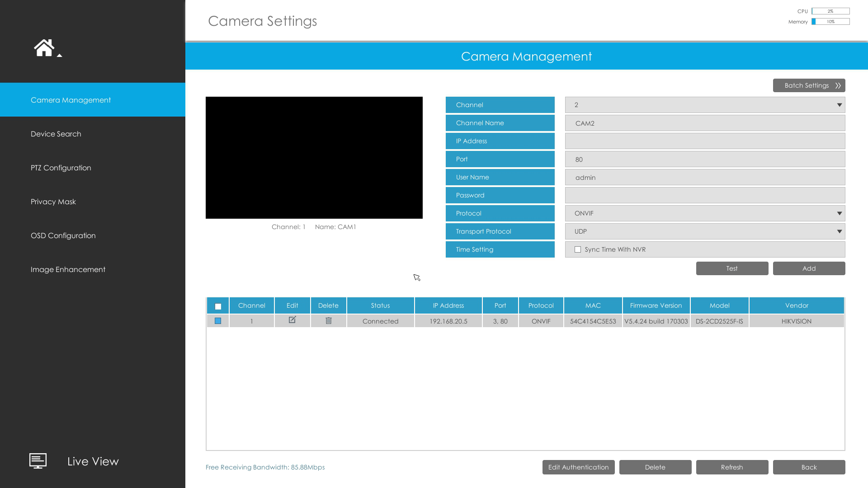
Task: Click the Status column header
Action: click(x=380, y=305)
